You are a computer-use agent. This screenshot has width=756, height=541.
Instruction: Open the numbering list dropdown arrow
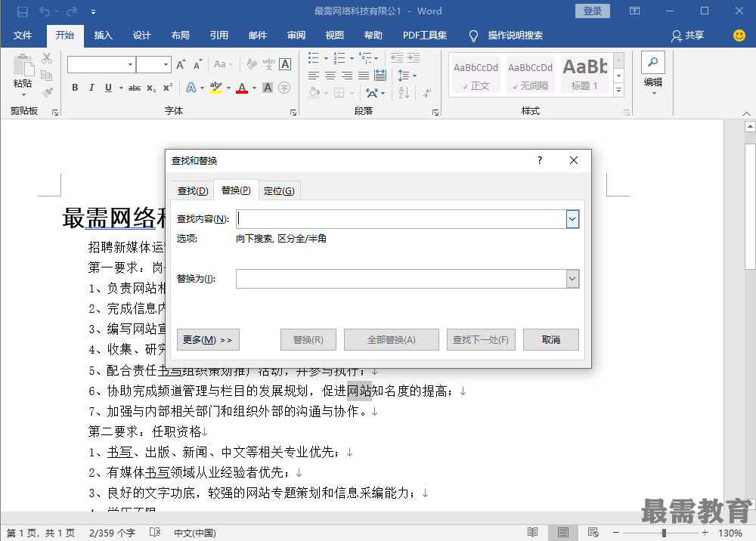352,59
